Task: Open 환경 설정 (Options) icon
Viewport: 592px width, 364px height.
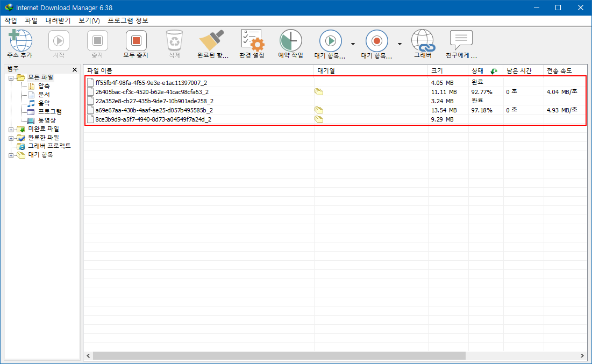Action: tap(252, 40)
